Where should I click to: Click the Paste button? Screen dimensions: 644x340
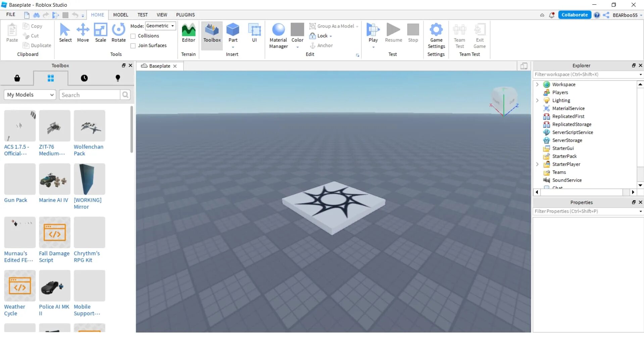[12, 33]
